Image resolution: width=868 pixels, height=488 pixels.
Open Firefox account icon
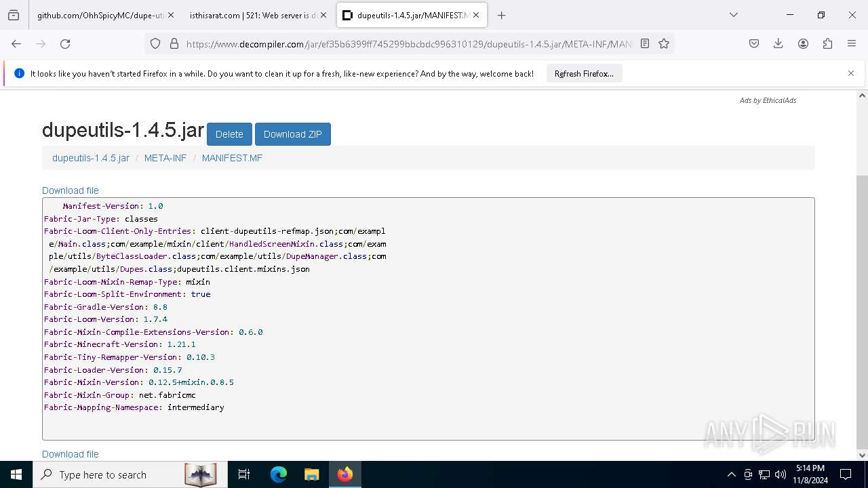tap(803, 43)
